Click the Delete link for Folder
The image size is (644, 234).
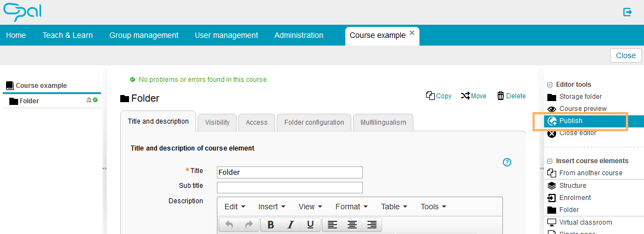click(511, 96)
